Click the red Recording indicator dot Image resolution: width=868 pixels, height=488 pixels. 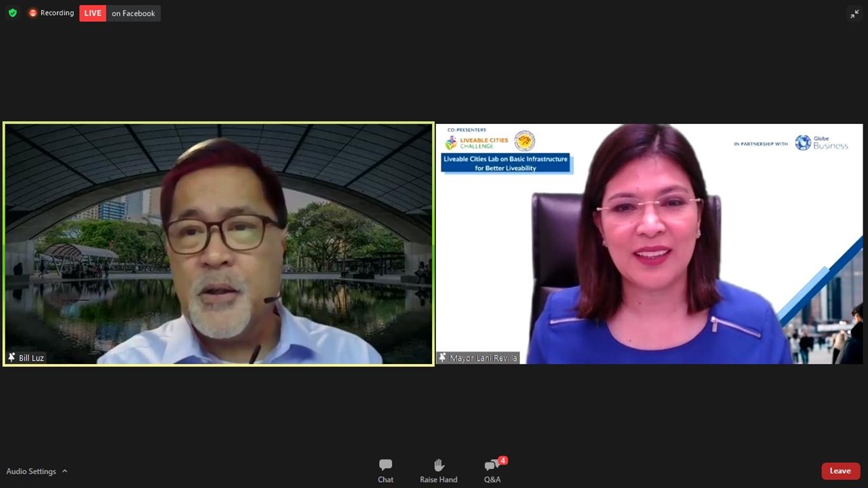33,13
